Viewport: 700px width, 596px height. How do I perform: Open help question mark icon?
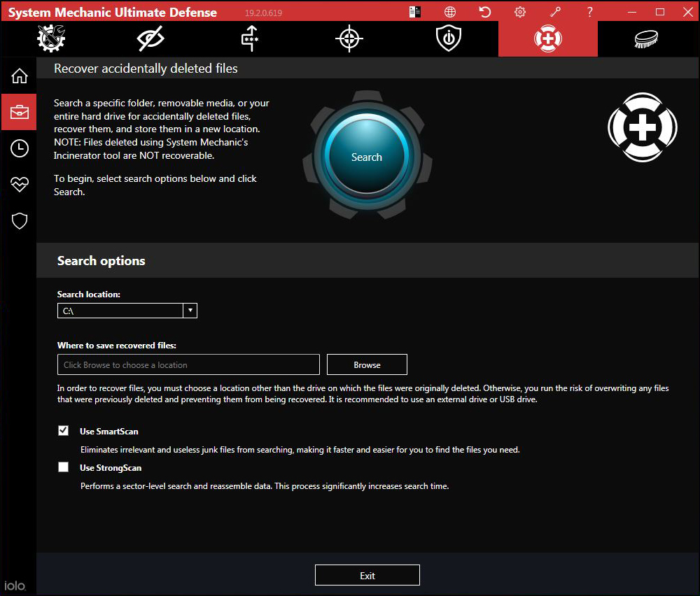(589, 12)
